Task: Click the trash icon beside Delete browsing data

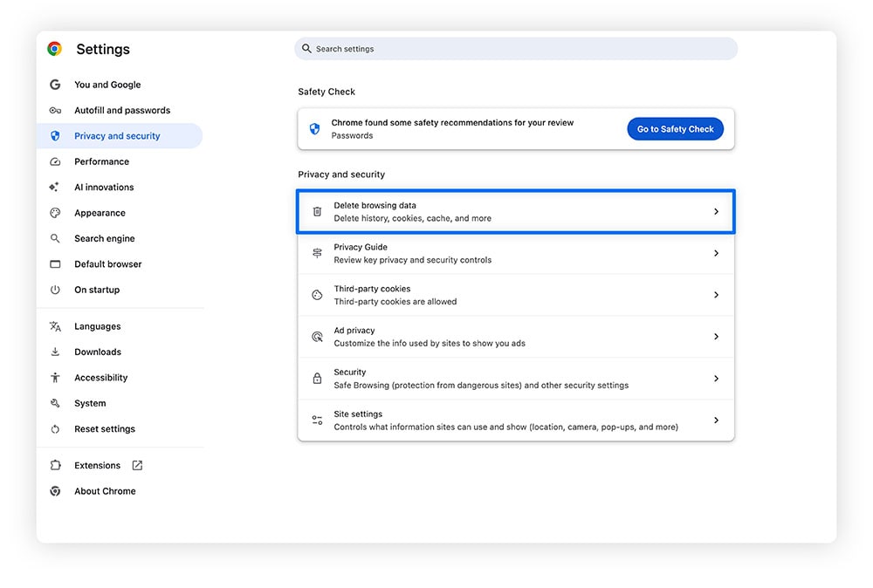Action: 316,211
